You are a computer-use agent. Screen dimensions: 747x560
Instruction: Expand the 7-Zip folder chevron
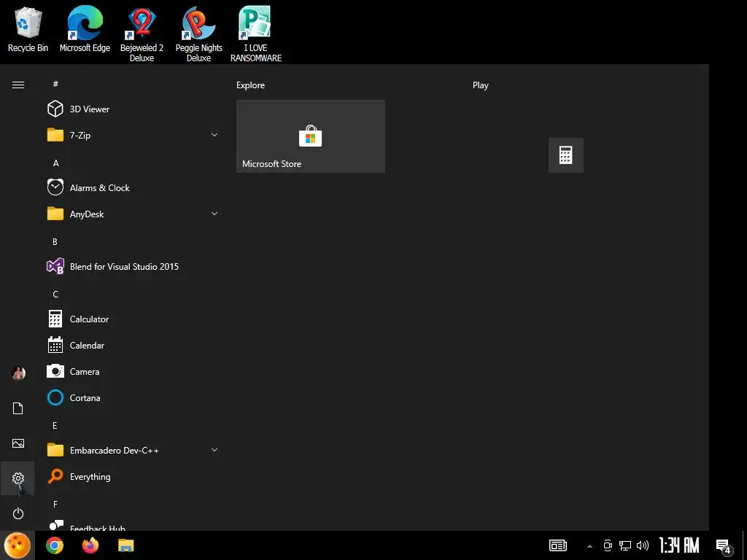(214, 135)
